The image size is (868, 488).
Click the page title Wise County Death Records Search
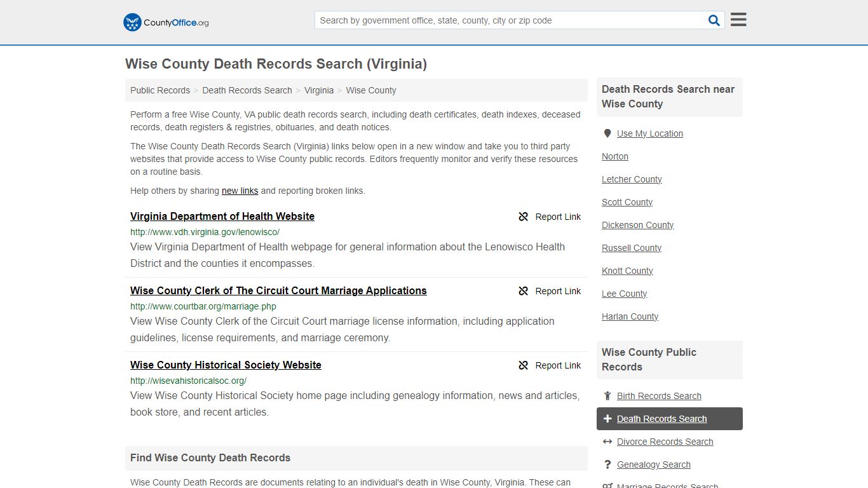pos(276,64)
